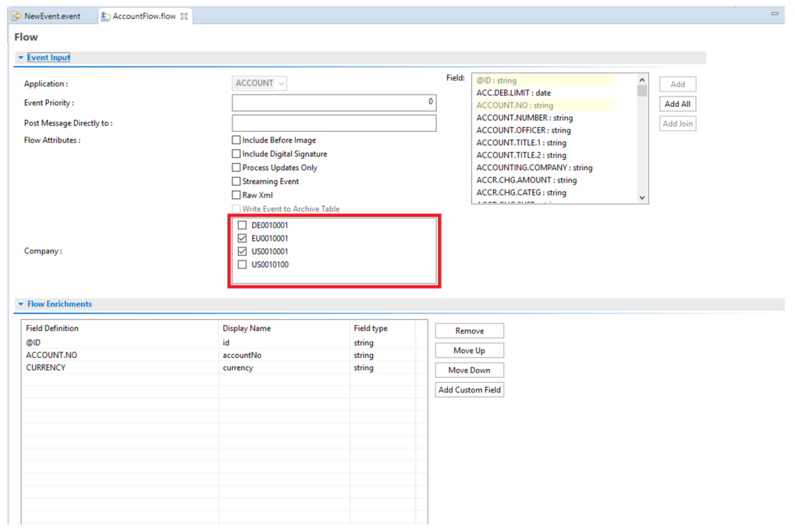The image size is (795, 532).
Task: Check the Streaming Event option
Action: point(236,181)
